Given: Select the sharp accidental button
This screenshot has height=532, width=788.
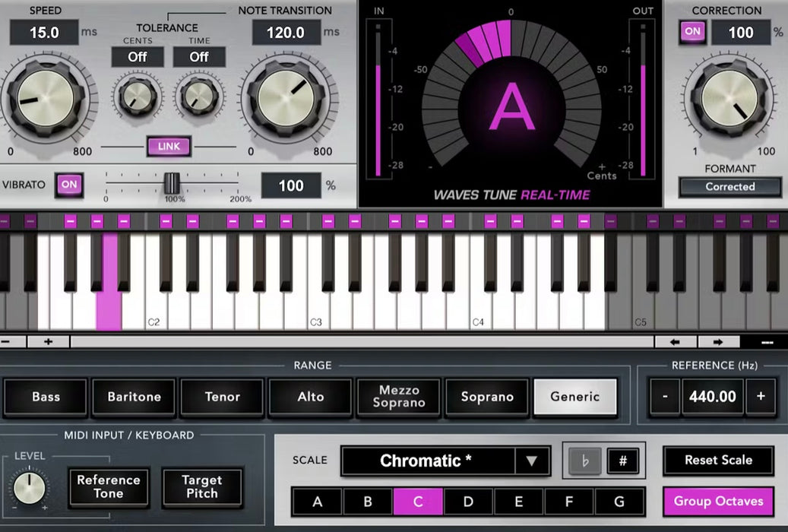Looking at the screenshot, I should click(x=622, y=461).
